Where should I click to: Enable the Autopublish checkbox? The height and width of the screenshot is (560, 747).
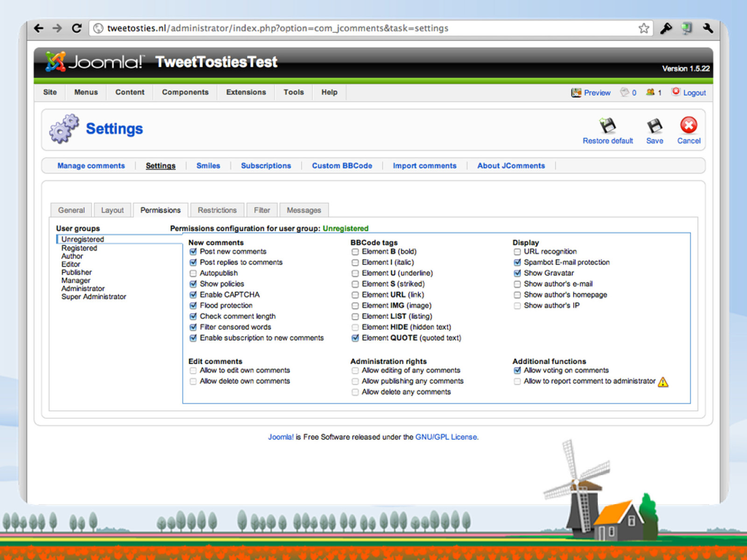coord(193,273)
